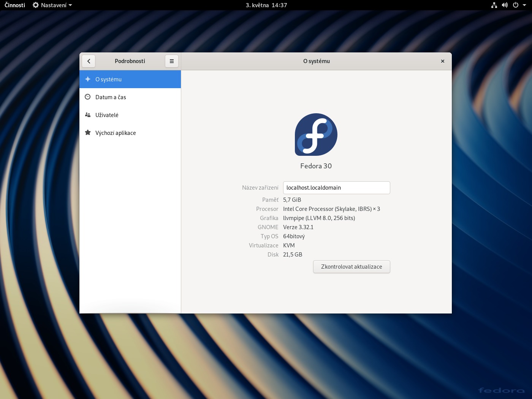Open the hamburger menu in the sidebar header
The height and width of the screenshot is (399, 532).
click(172, 61)
